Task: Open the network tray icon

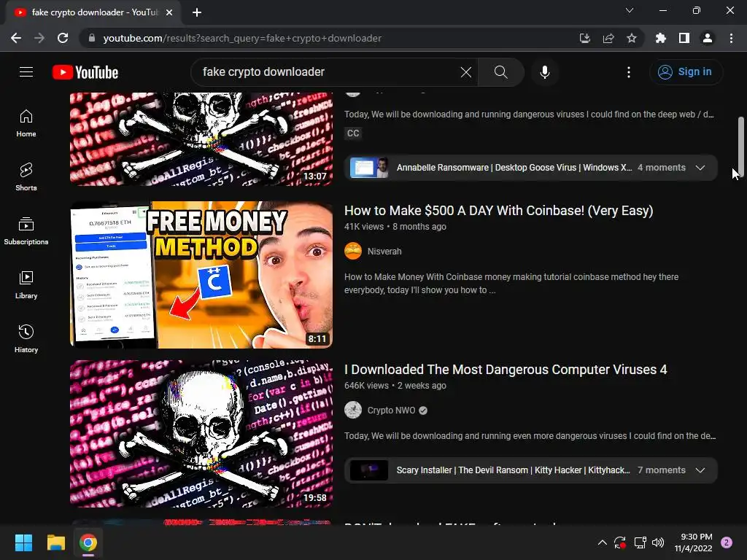Action: click(640, 542)
